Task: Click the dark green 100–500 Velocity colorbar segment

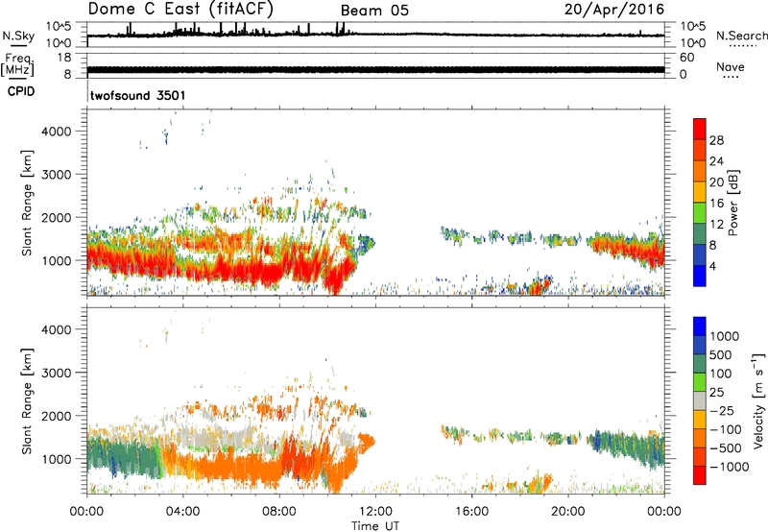Action: pos(700,364)
